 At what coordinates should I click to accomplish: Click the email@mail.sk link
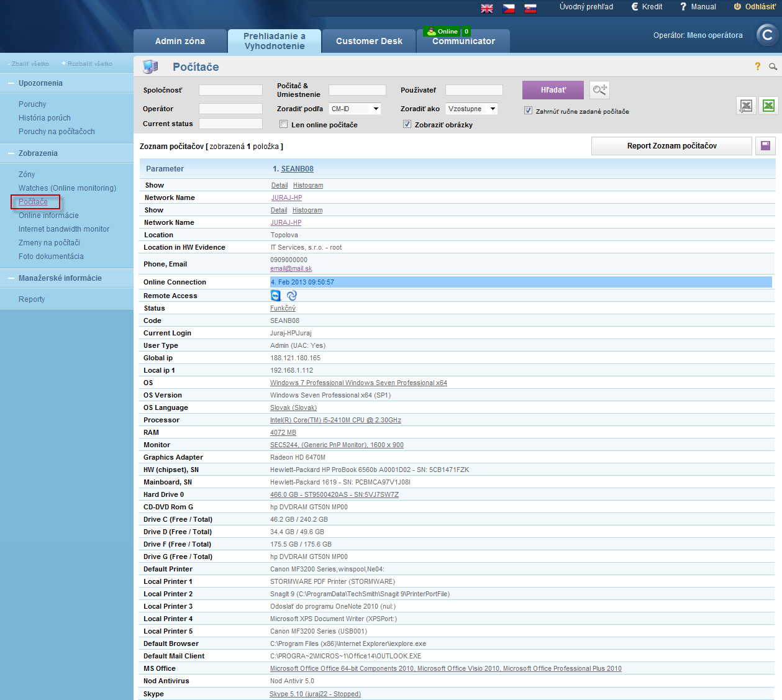coord(291,269)
